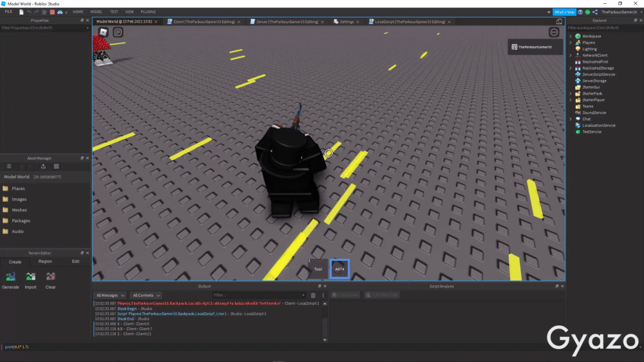Screen dimensions: 644x362
Task: Open the All Contexts dropdown in Output
Action: point(146,295)
